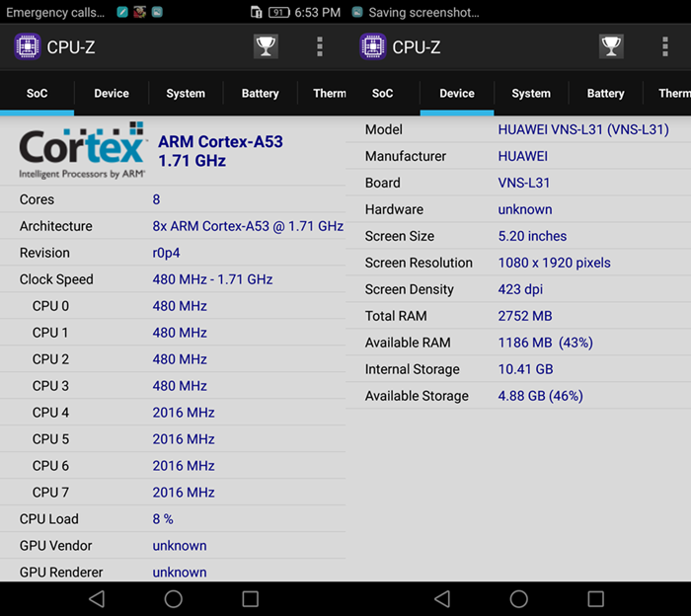This screenshot has width=691, height=616.
Task: Tap the Available Storage '4.88 GB (46%)'
Action: [540, 396]
